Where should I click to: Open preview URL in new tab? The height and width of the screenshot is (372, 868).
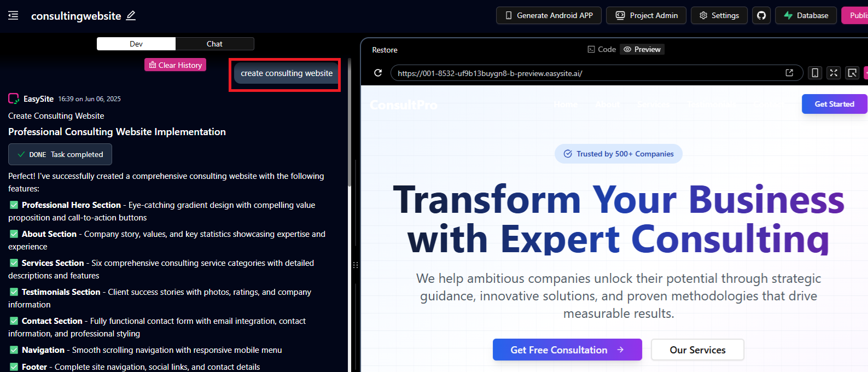(x=789, y=73)
